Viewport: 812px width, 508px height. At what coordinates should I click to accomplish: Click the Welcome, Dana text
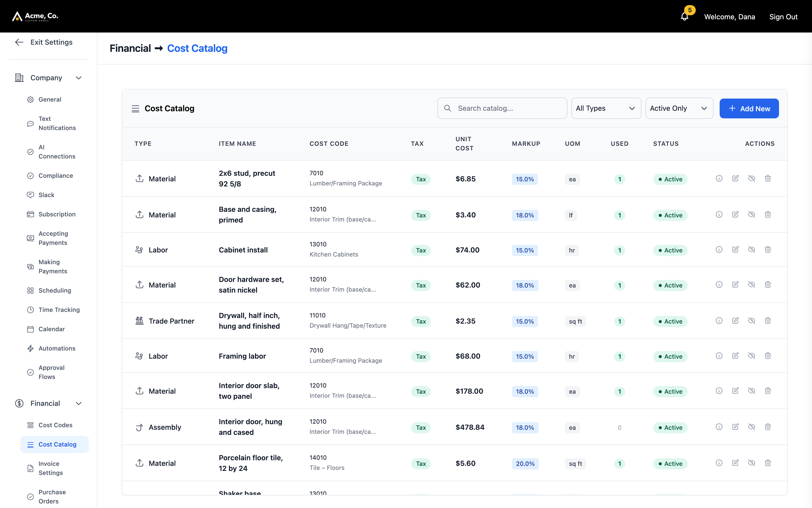[730, 17]
